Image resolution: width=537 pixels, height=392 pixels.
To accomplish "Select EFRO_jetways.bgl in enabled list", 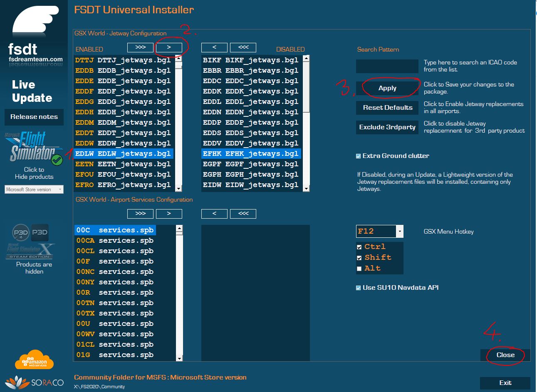I will pos(124,185).
